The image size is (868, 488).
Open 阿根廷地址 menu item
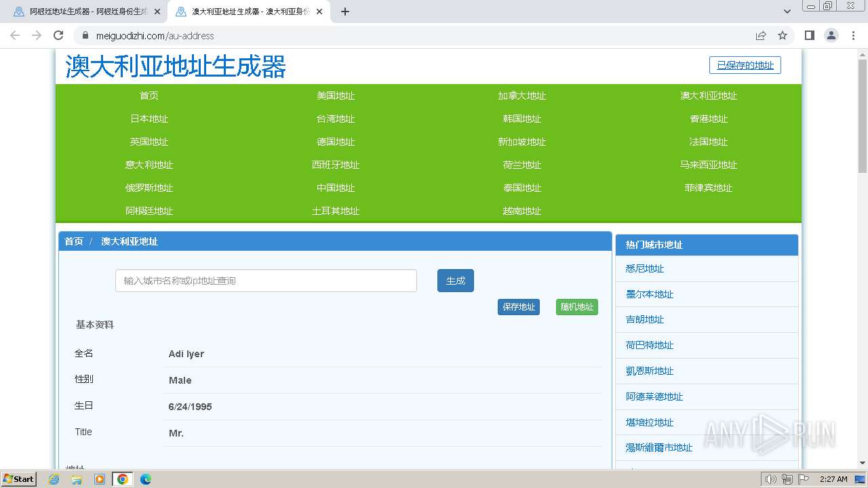pyautogui.click(x=149, y=211)
